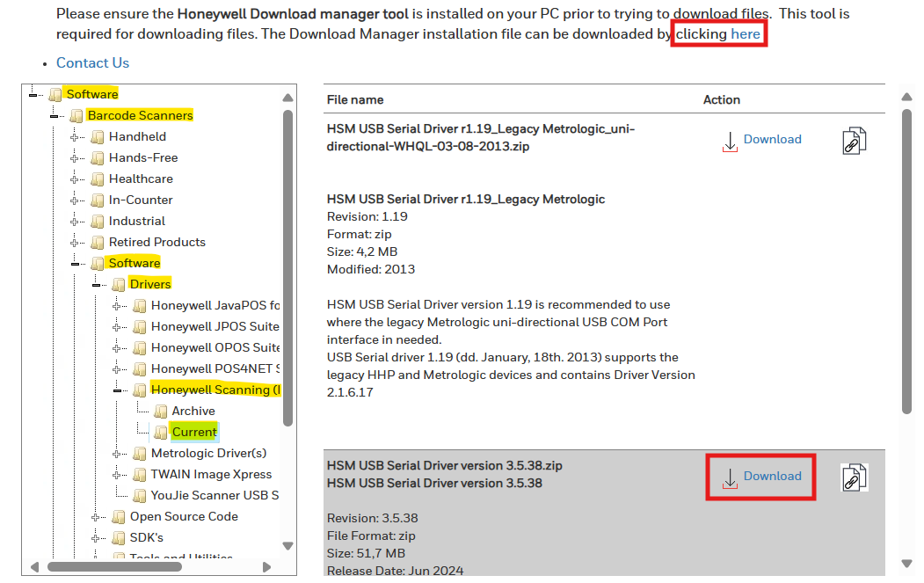Image resolution: width=924 pixels, height=583 pixels.
Task: Click the 'here' Download Manager link
Action: pos(746,33)
